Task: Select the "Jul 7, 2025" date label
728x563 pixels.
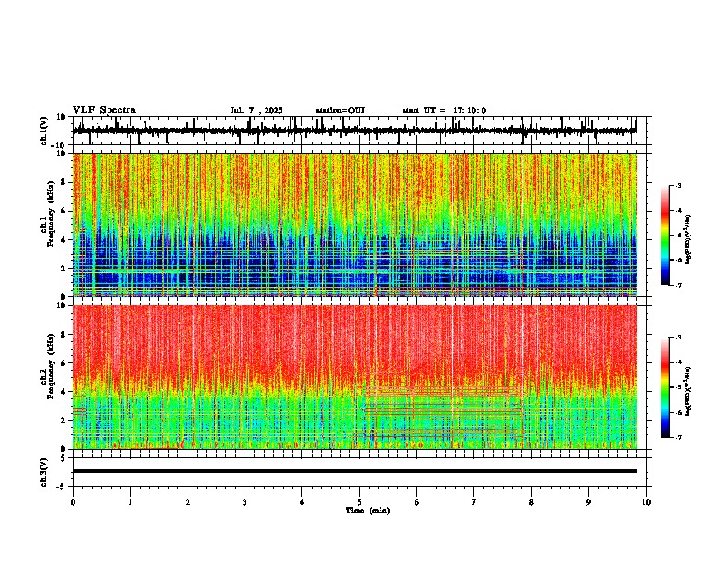Action: point(256,110)
